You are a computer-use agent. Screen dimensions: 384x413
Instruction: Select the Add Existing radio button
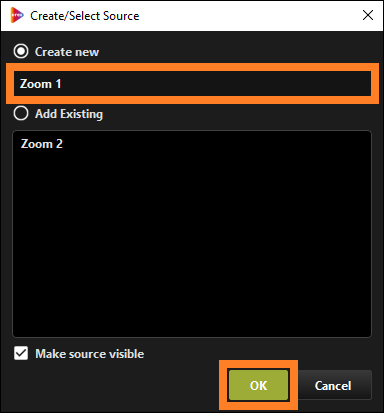(21, 113)
